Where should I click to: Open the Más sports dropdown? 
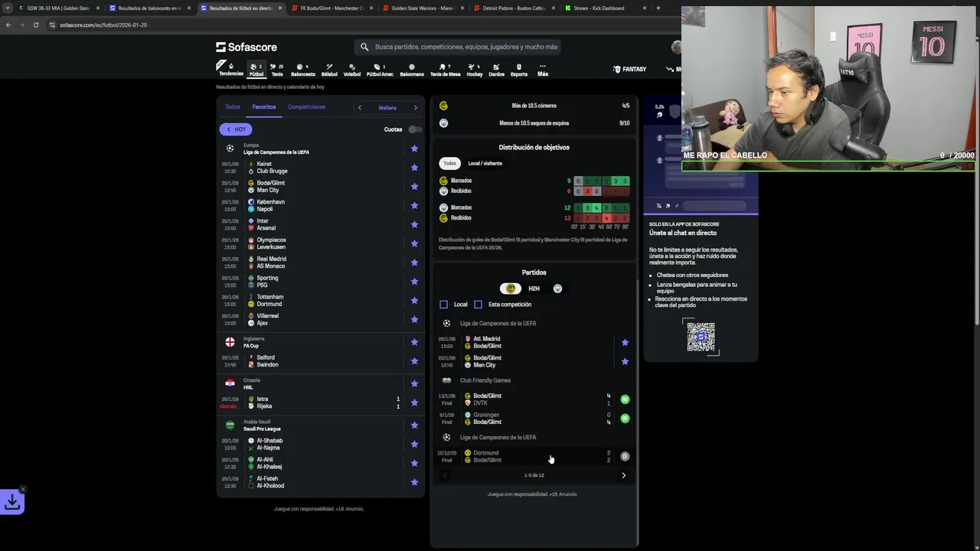pyautogui.click(x=542, y=69)
